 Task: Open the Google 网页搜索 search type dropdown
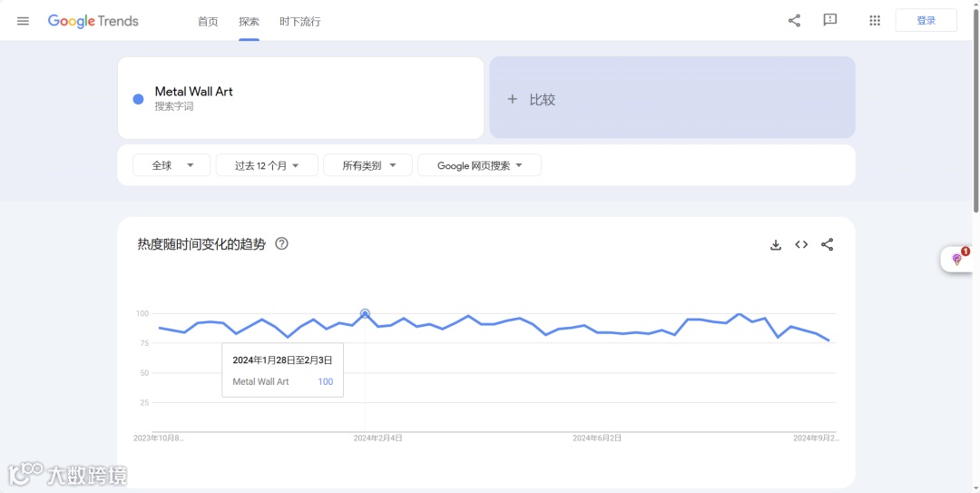(479, 165)
